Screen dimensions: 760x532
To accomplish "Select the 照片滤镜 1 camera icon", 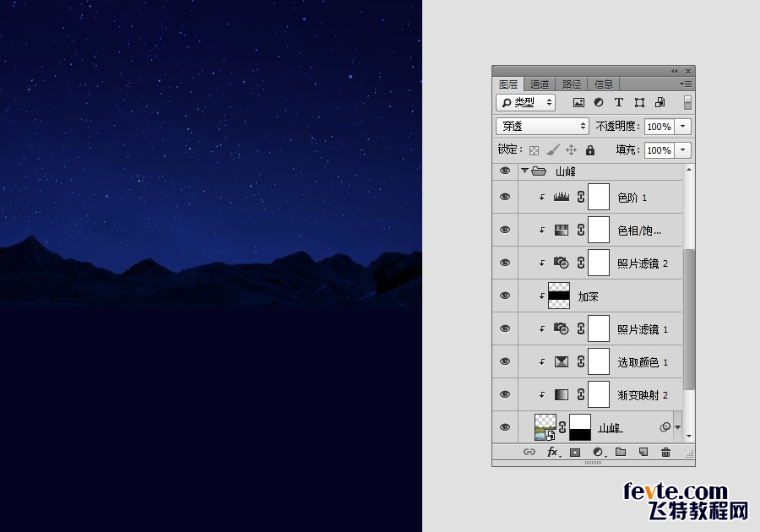I will pyautogui.click(x=562, y=328).
